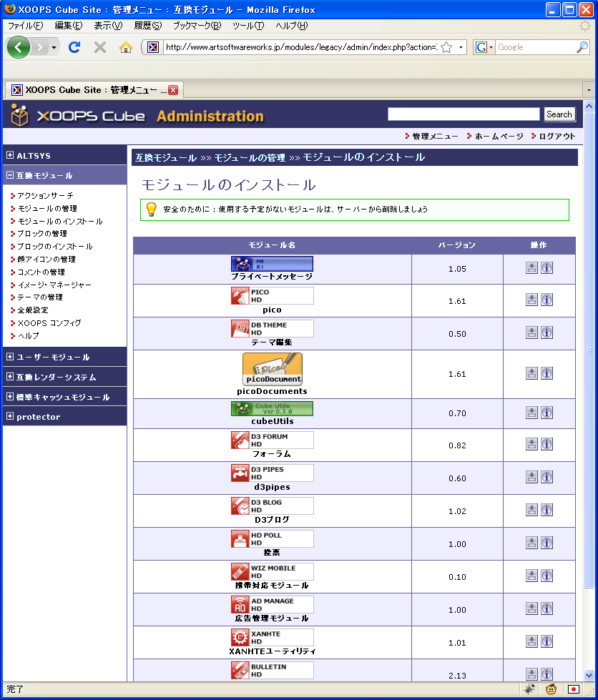This screenshot has width=598, height=700.
Task: Open search engine dropdown next to Google box
Action: 484,47
